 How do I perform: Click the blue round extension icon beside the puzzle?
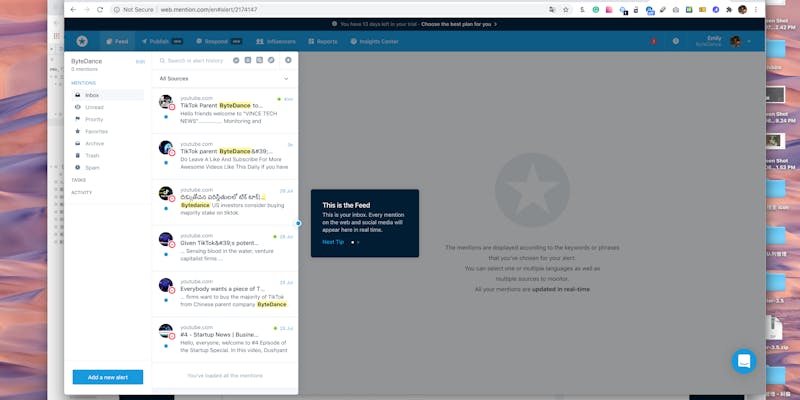[716, 10]
